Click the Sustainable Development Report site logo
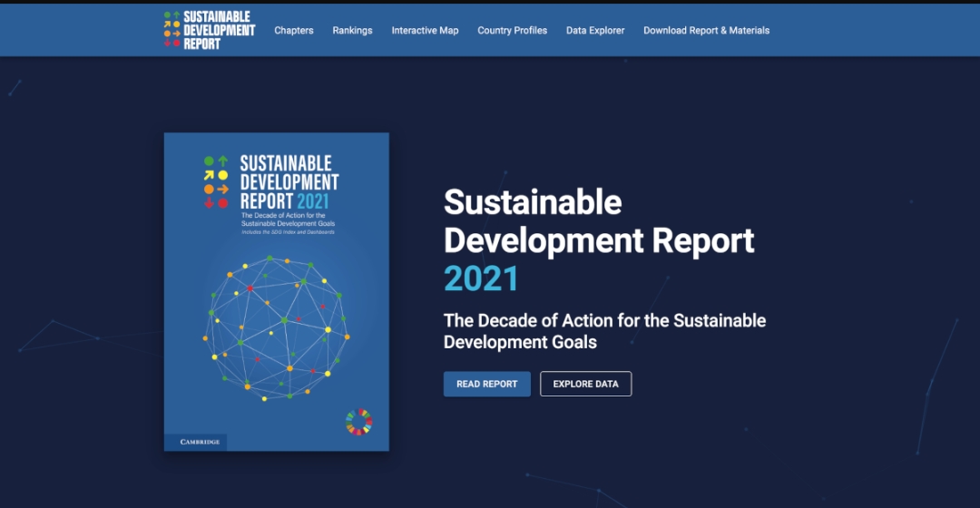The height and width of the screenshot is (508, 980). pos(210,30)
